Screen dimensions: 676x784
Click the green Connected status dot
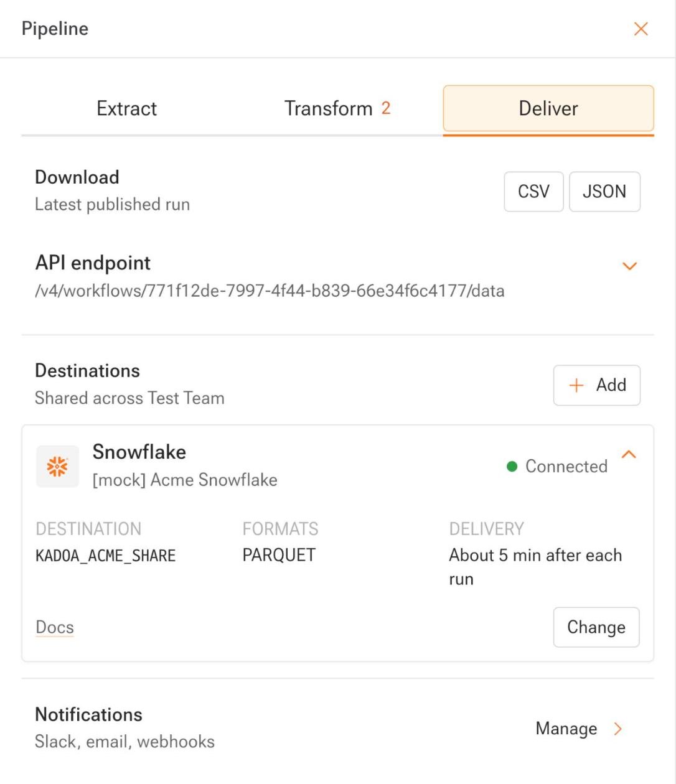(512, 466)
